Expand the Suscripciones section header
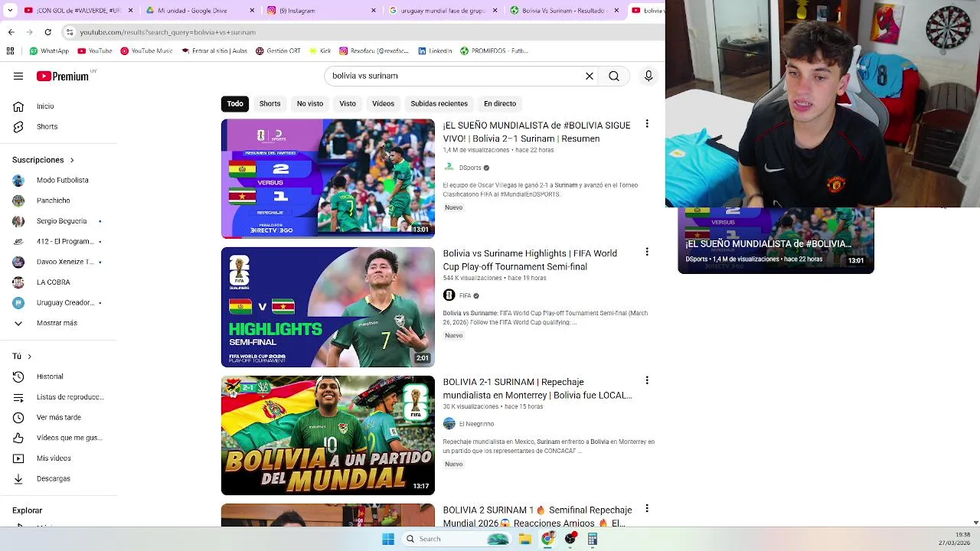 [43, 160]
